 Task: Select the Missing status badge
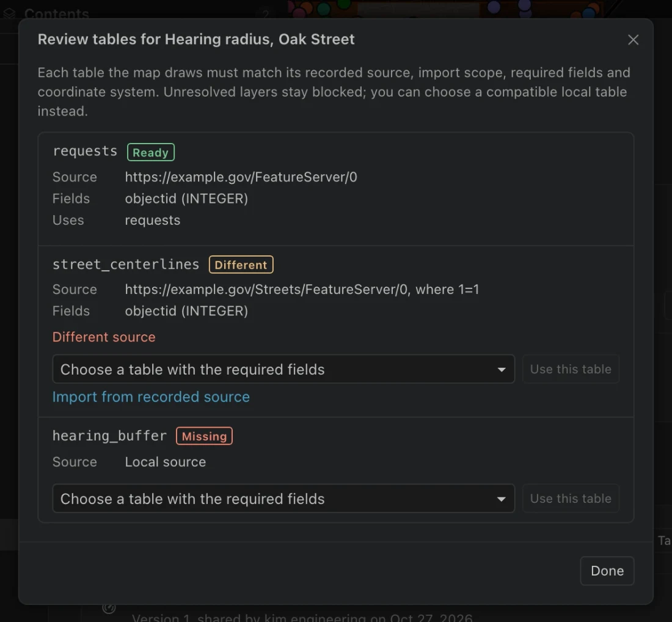(204, 436)
